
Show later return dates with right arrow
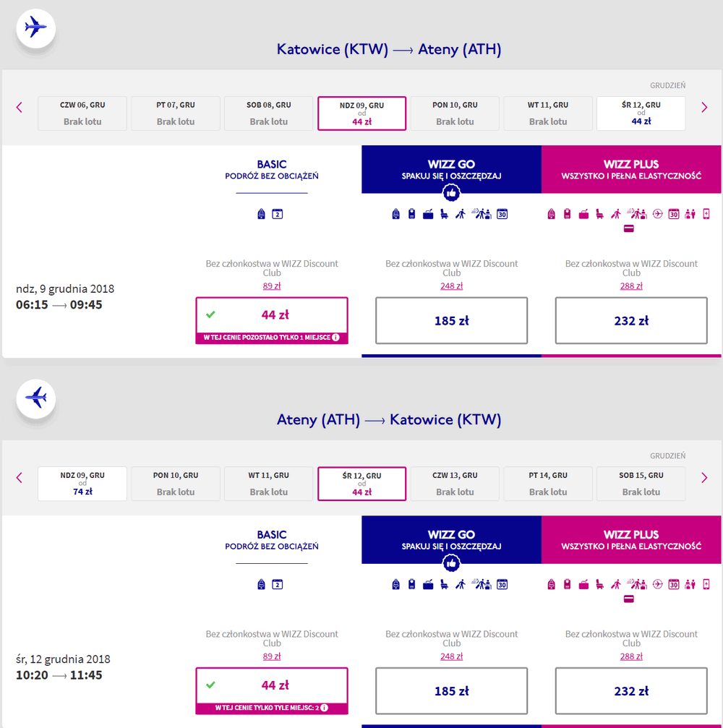(x=704, y=478)
